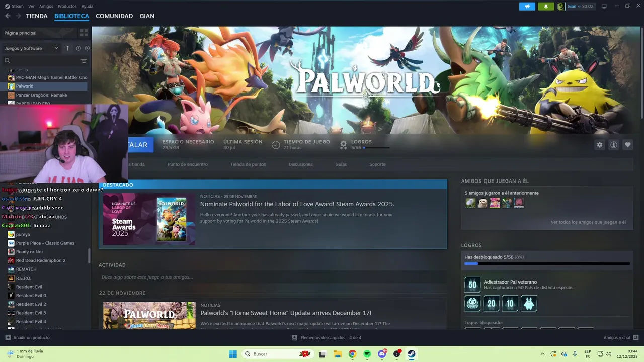Open the Steam announcements megaphone icon
The width and height of the screenshot is (644, 362).
[x=527, y=6]
